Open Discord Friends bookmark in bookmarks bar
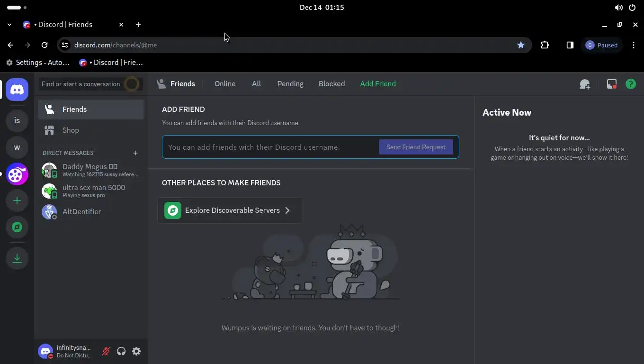644x364 pixels. click(111, 63)
